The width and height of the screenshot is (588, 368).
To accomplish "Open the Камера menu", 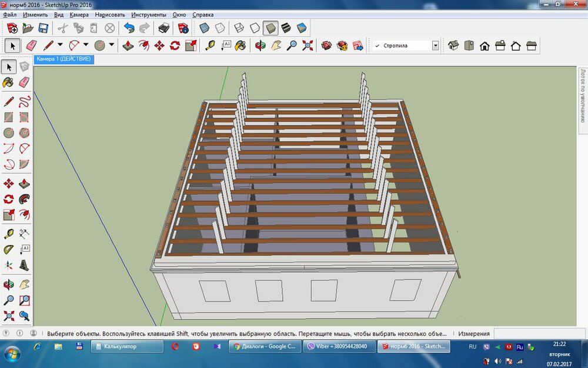I will (x=79, y=14).
